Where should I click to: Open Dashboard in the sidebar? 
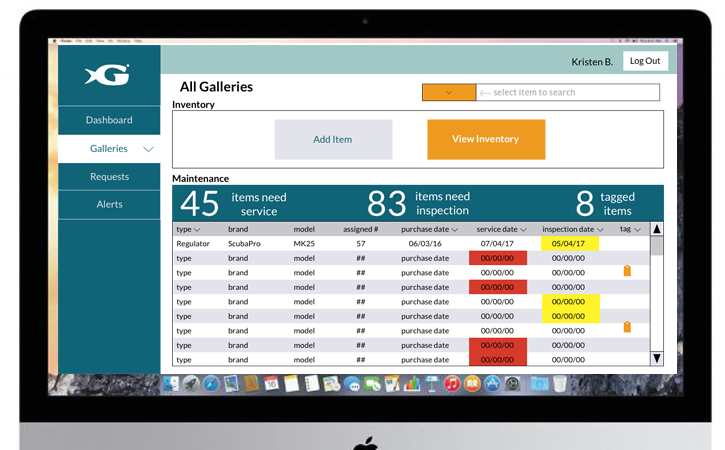point(109,120)
